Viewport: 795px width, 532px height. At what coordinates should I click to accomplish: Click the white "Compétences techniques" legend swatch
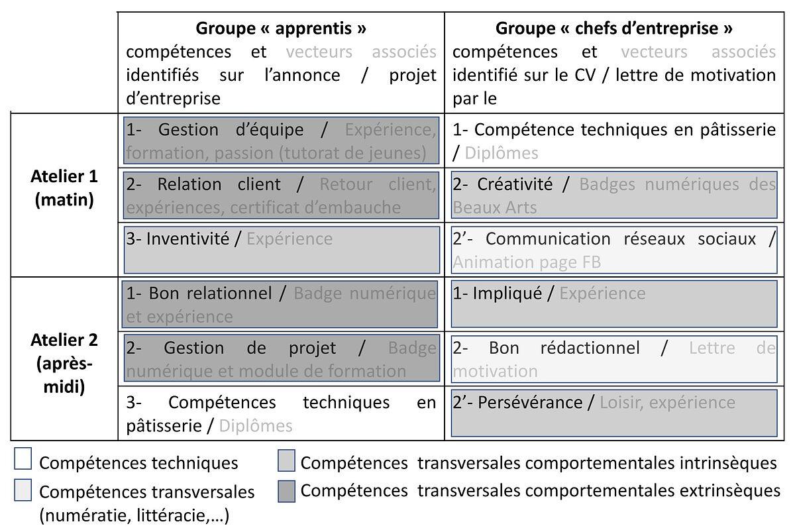pyautogui.click(x=23, y=459)
